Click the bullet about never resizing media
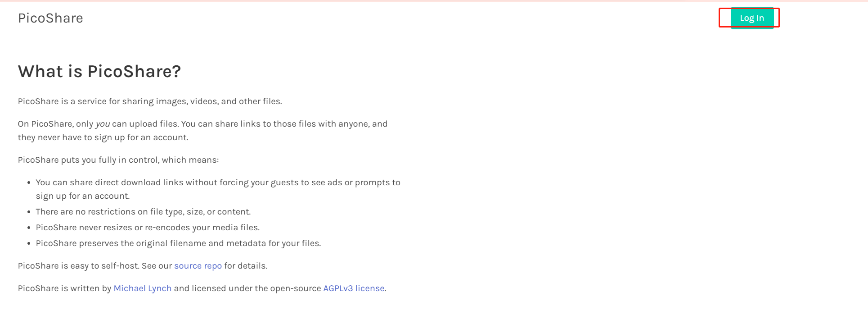The height and width of the screenshot is (315, 868). 148,228
